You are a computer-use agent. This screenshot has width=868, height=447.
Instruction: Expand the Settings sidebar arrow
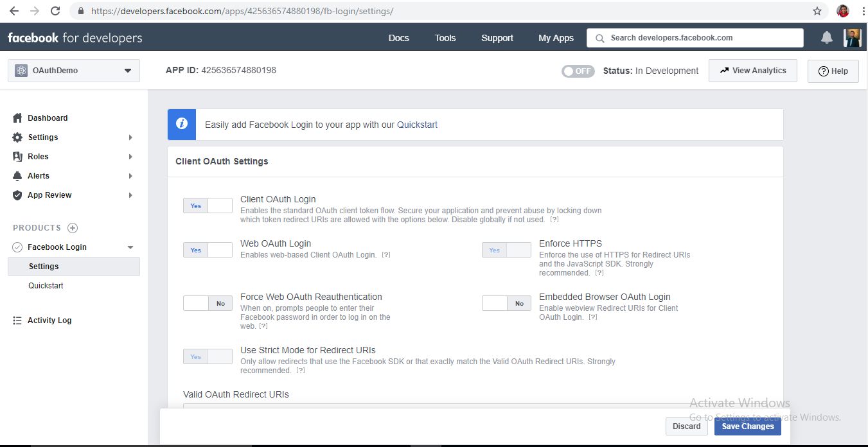[x=130, y=137]
